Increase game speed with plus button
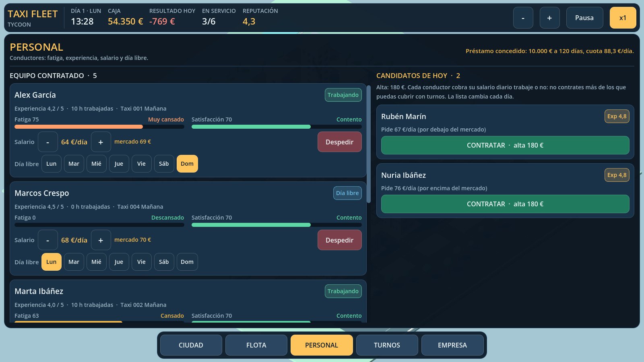Viewport: 644px width, 362px height. 549,18
